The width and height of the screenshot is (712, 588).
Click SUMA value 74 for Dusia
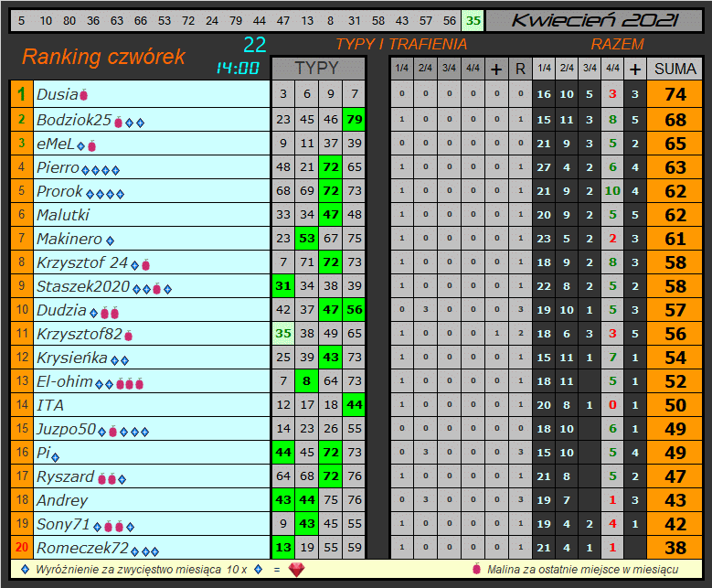(675, 94)
